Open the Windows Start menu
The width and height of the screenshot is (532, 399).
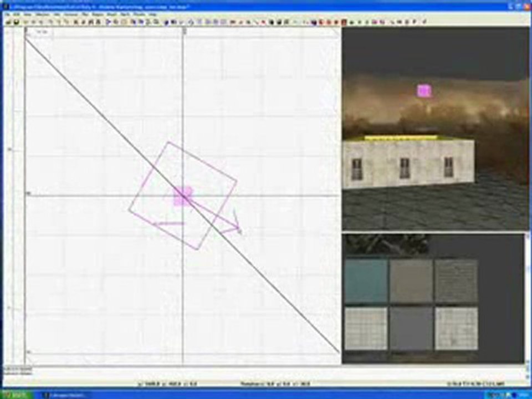coord(16,395)
